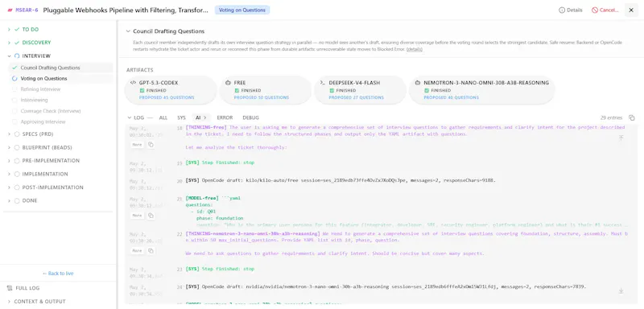Copy log entry 22 THINKING-nemotron
The width and height of the screenshot is (644, 309).
point(151,251)
